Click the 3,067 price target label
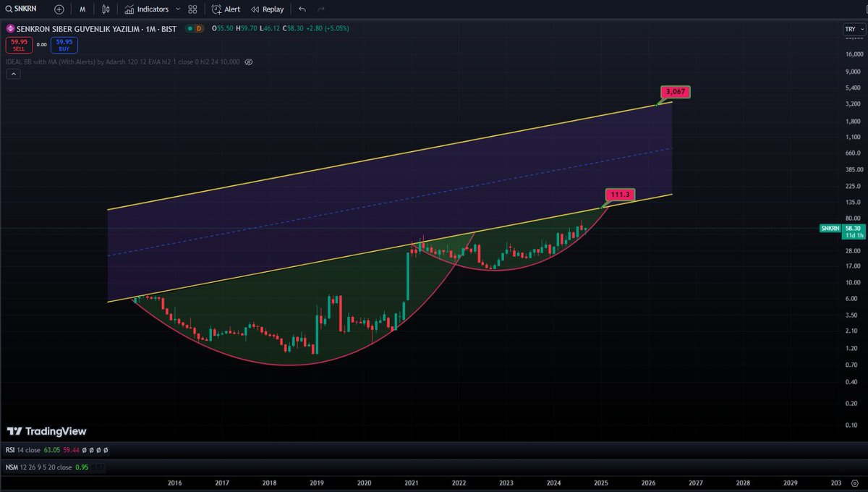 tap(676, 92)
